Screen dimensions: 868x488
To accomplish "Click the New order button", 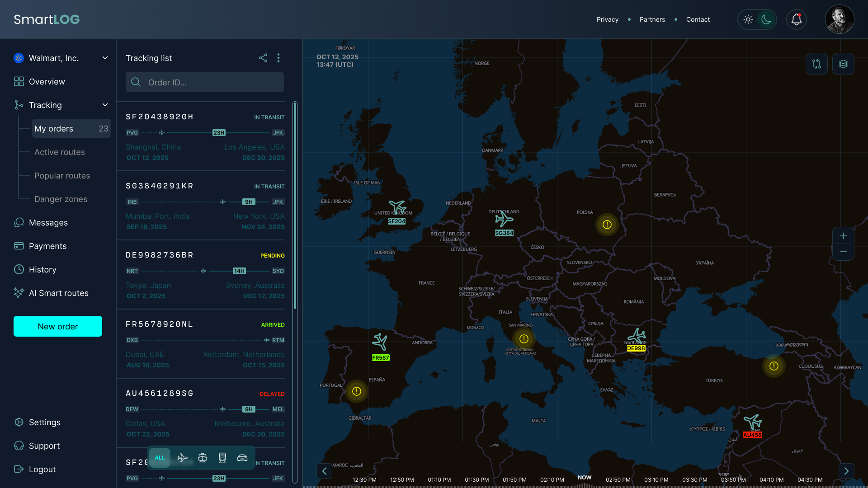I will [x=58, y=326].
